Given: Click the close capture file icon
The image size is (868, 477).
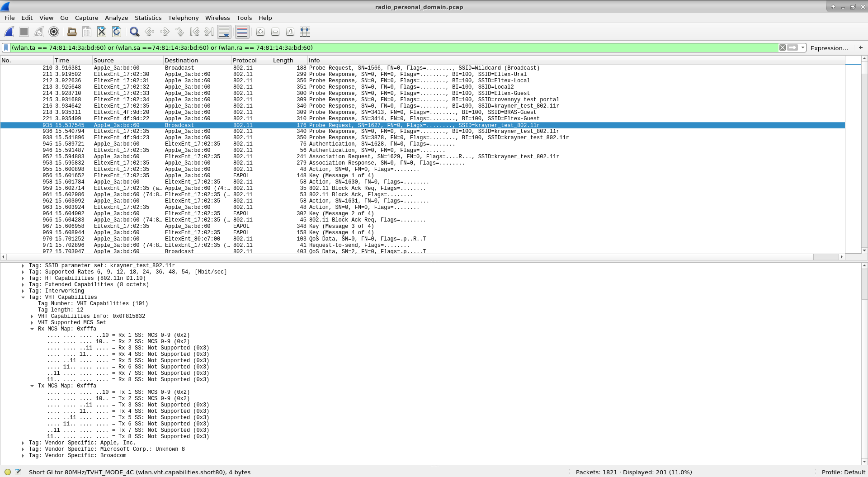Looking at the screenshot, I should pyautogui.click(x=102, y=32).
